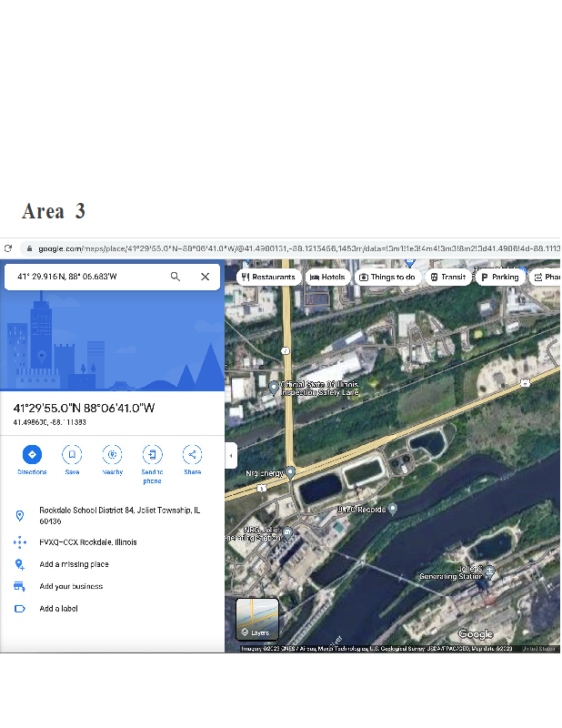Viewport: 562px width, 728px height.
Task: Filter map by Restaurants
Action: click(x=268, y=277)
